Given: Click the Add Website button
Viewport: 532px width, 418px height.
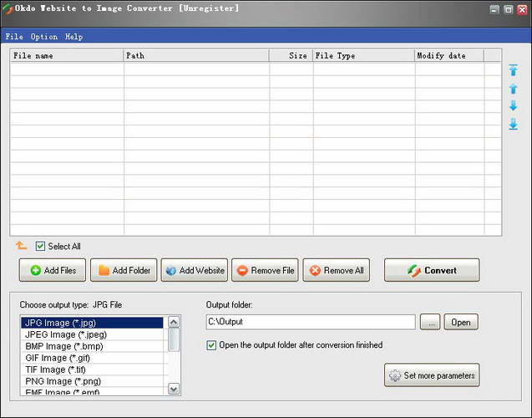Looking at the screenshot, I should pyautogui.click(x=195, y=270).
